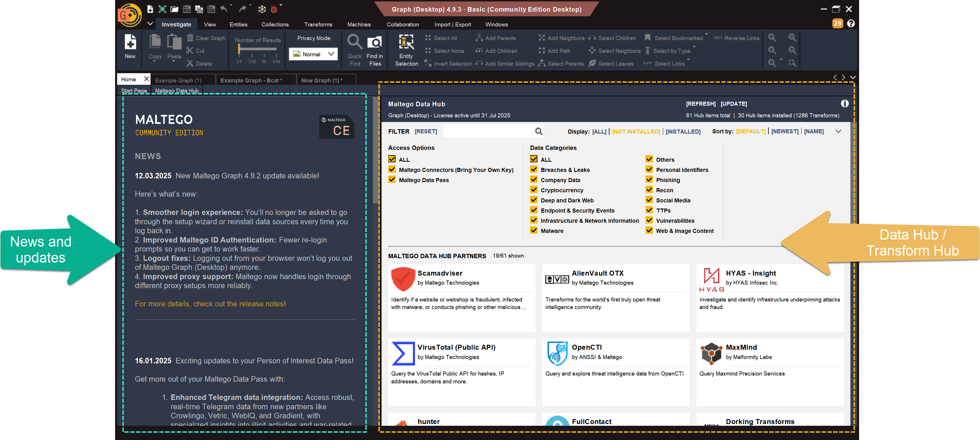Click the quick-access new graph file icon
This screenshot has height=440, width=980.
pos(150,9)
